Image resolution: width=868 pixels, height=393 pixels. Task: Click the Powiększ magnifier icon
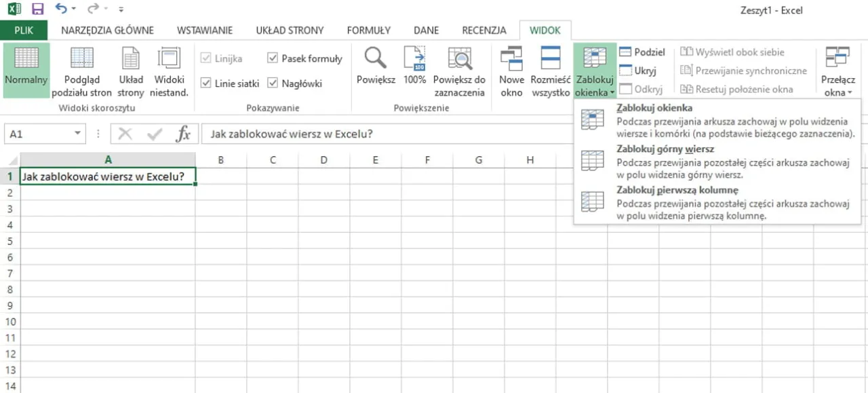pos(375,58)
